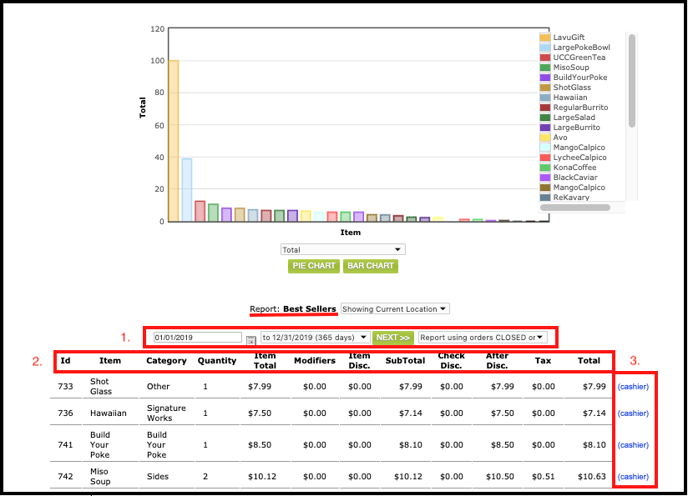Open the Report using orders CLOSED dropdown

click(x=482, y=337)
